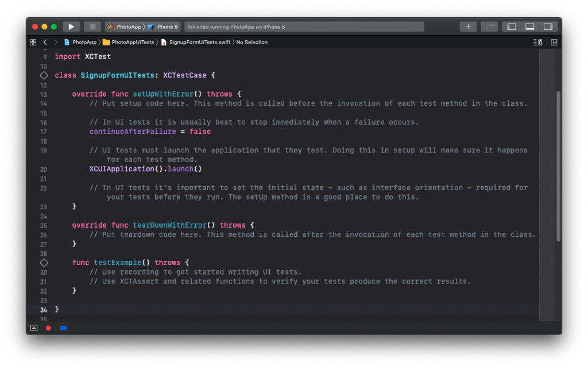
Task: Toggle breakpoints with the blue tag icon
Action: (x=63, y=328)
